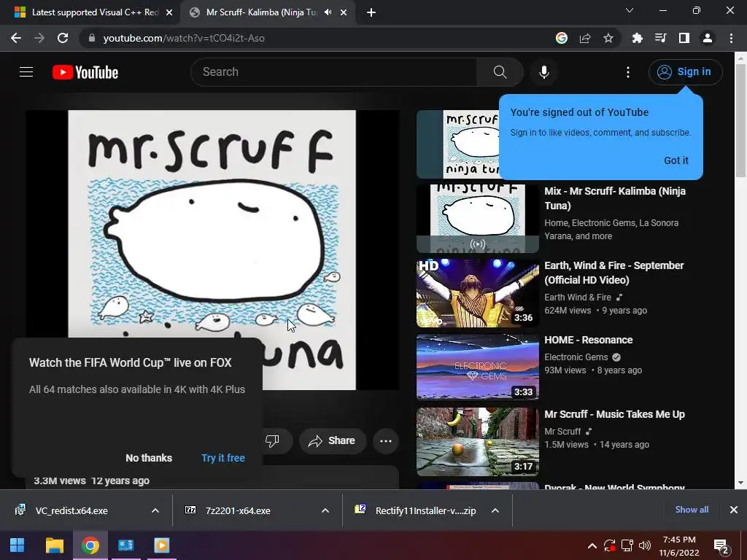Open the volume control in system tray
The height and width of the screenshot is (560, 747).
(x=645, y=545)
